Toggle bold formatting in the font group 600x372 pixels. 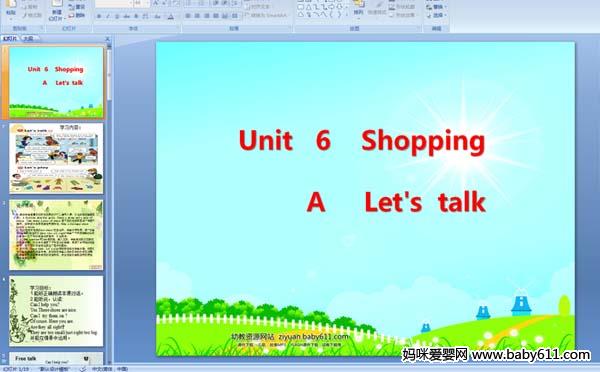[99, 16]
